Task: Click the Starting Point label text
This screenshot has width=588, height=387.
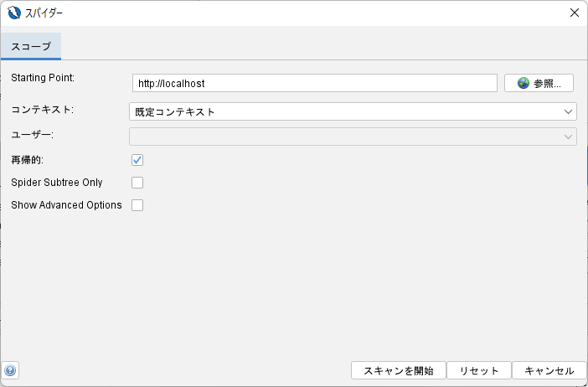Action: coord(43,78)
